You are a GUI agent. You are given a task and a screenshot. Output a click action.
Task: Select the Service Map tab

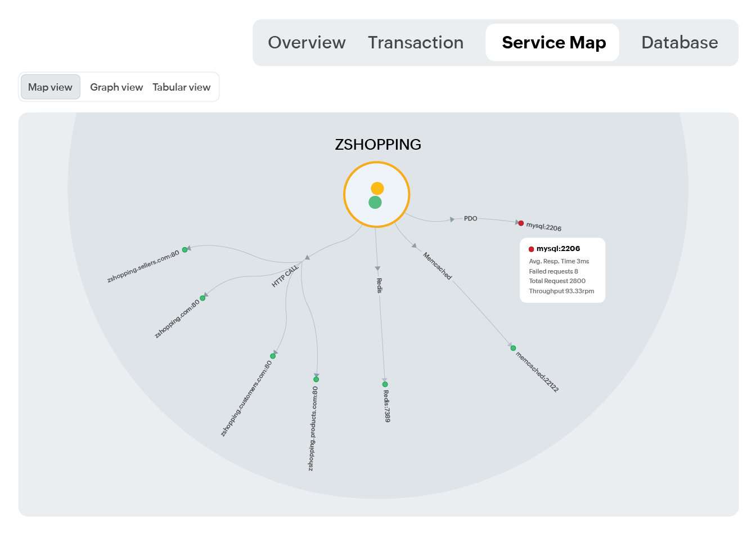pyautogui.click(x=552, y=43)
